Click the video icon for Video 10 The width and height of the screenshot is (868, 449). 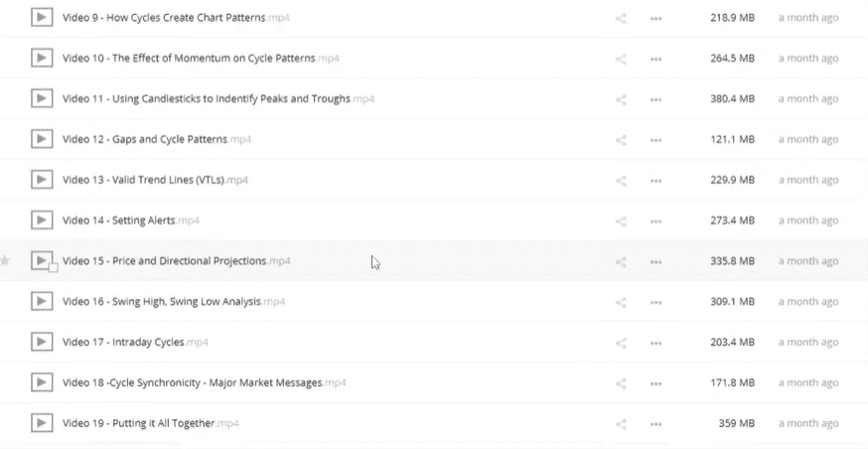[42, 58]
